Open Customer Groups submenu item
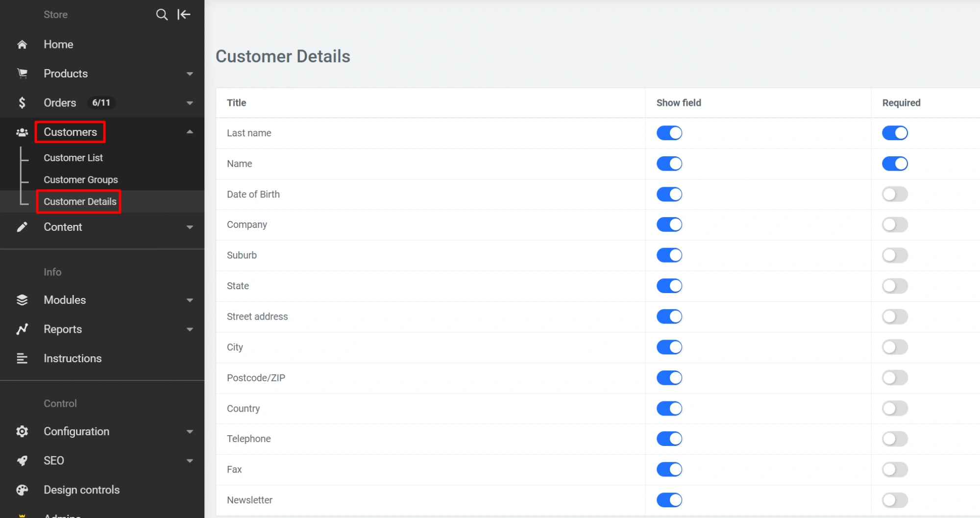This screenshot has width=980, height=518. 81,180
